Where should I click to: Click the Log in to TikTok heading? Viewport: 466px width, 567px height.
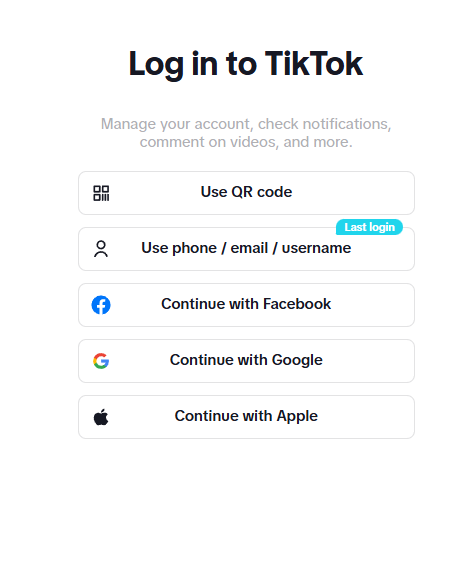246,64
